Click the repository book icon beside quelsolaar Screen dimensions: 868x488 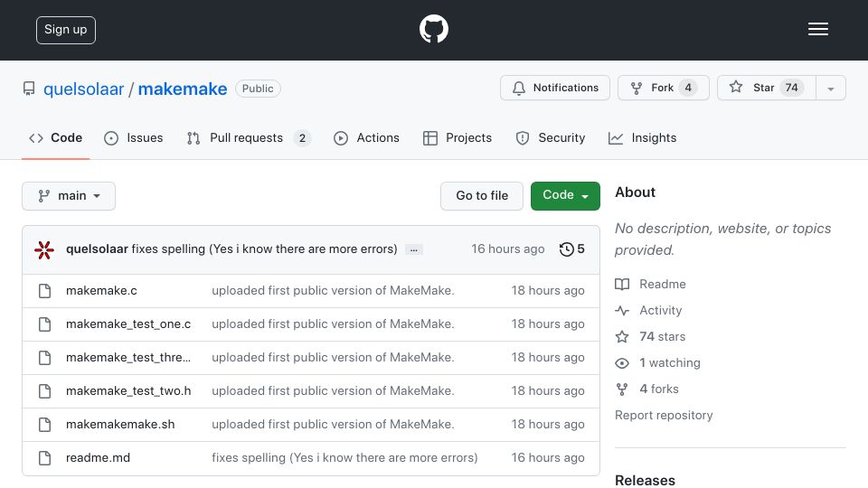29,89
